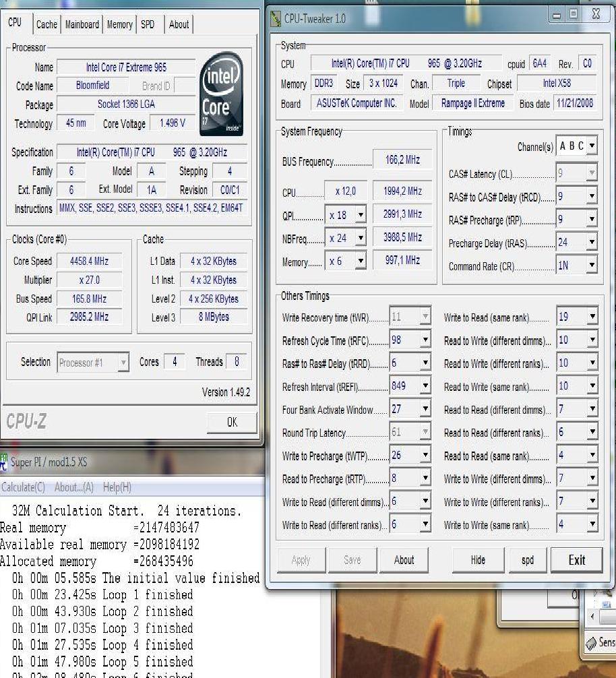Click the spd button in CPU-Tweaker
This screenshot has height=678, width=616.
tap(528, 560)
